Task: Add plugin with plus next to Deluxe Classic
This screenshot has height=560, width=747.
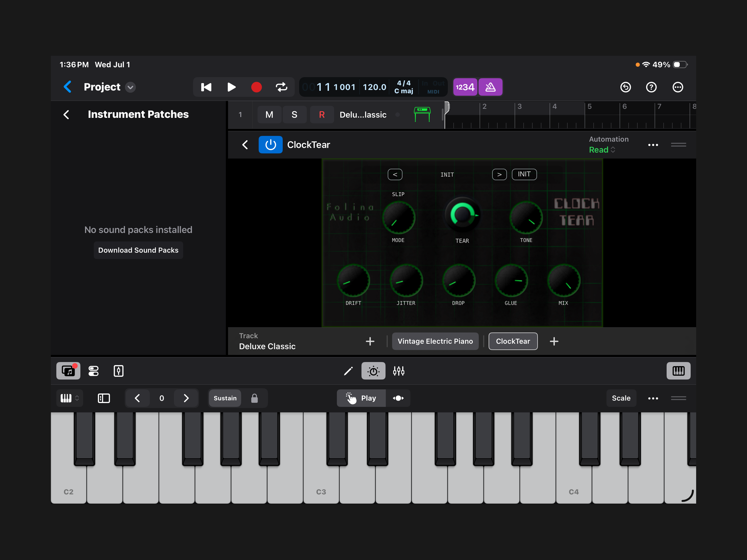Action: point(370,342)
